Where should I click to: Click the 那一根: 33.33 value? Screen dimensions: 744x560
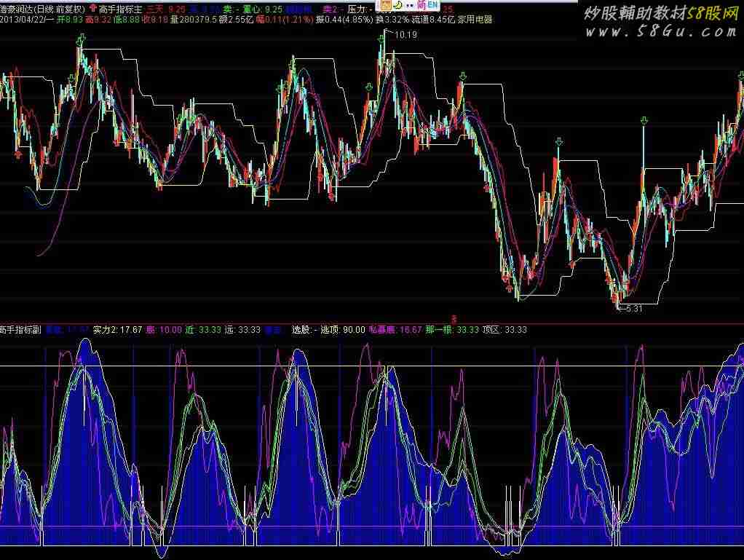tap(452, 329)
